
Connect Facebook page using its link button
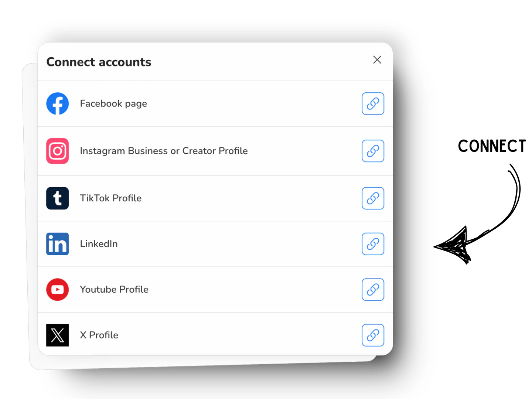point(373,103)
